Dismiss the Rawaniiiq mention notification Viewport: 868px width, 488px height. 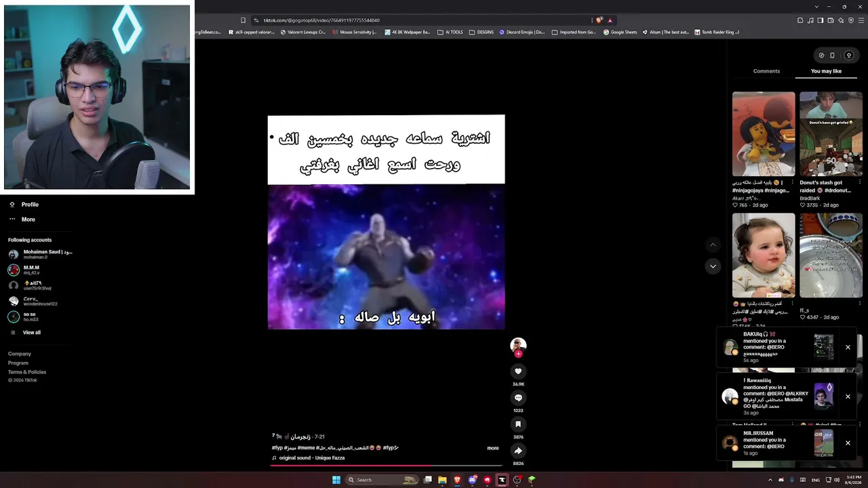848,396
